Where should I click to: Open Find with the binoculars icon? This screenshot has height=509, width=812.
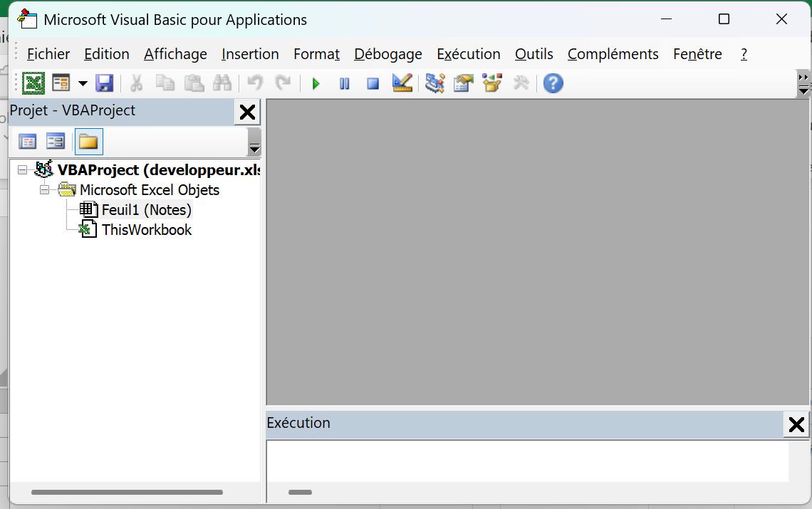(x=222, y=83)
